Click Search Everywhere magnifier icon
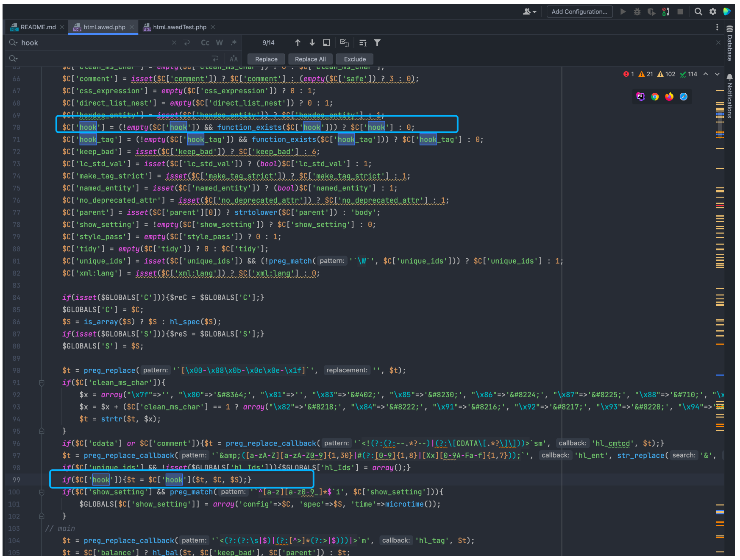The height and width of the screenshot is (560, 740). (698, 12)
